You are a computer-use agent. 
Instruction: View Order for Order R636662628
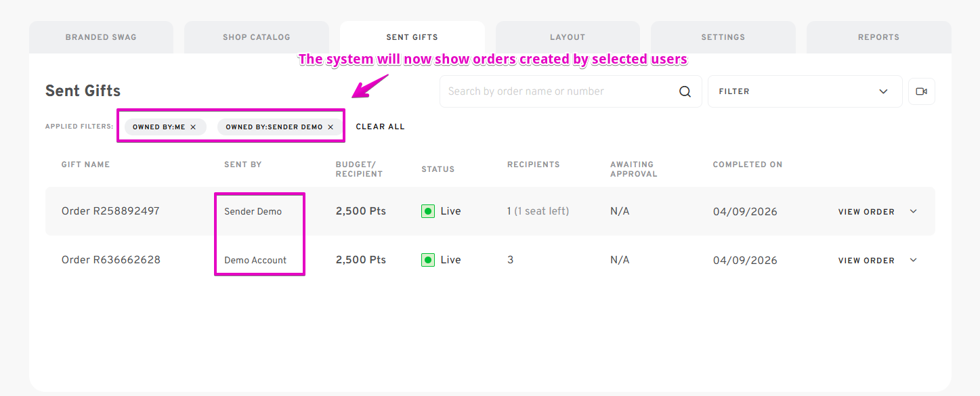pyautogui.click(x=866, y=261)
